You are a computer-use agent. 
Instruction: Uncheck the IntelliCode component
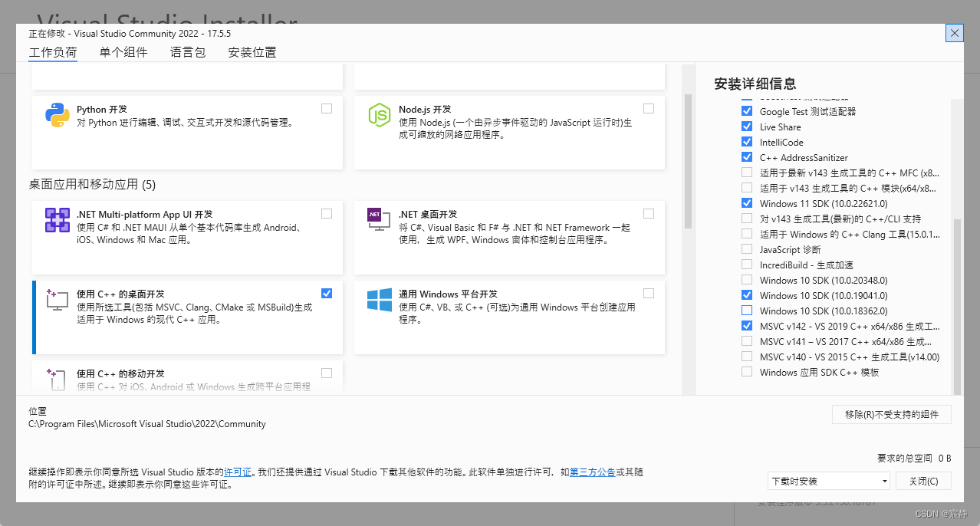(747, 142)
